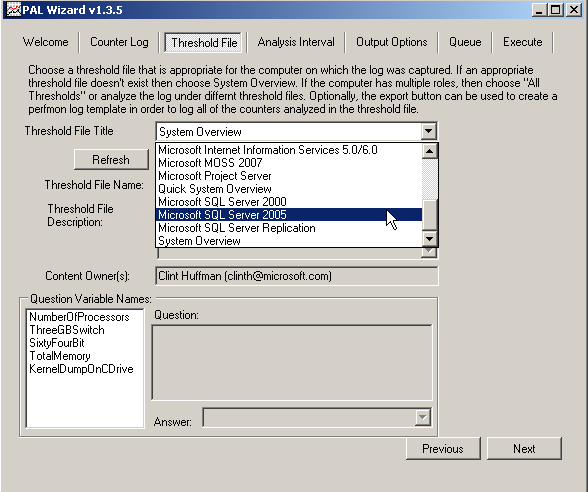
Task: Maximize the PAL Wizard window
Action: point(555,9)
